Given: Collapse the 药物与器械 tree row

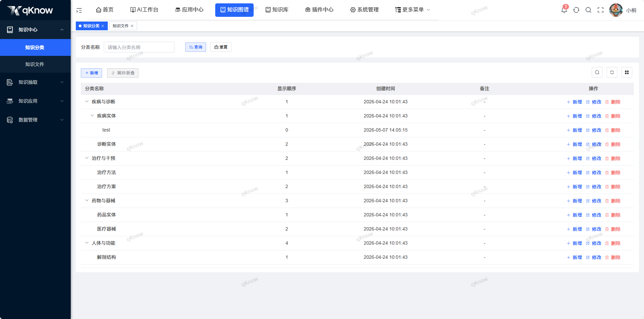Looking at the screenshot, I should [x=87, y=201].
